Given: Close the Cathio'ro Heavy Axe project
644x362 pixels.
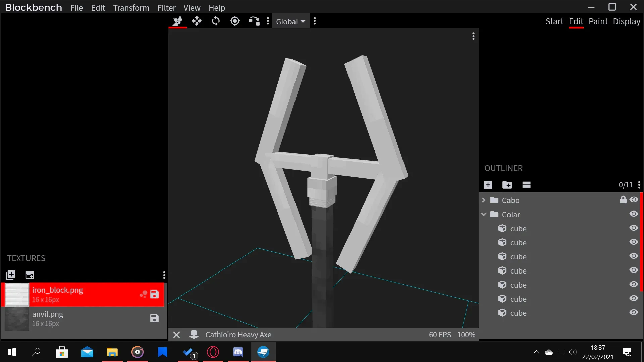Looking at the screenshot, I should [x=177, y=335].
